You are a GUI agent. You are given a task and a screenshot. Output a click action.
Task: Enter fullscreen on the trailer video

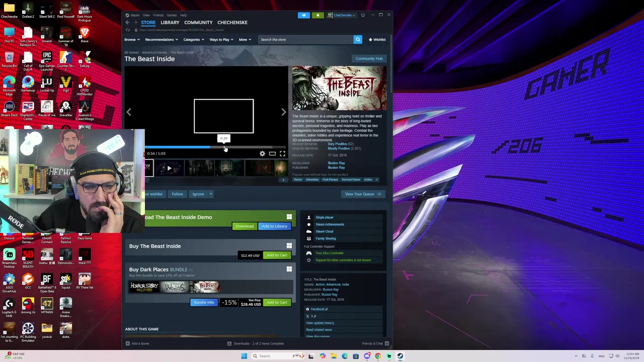click(282, 153)
